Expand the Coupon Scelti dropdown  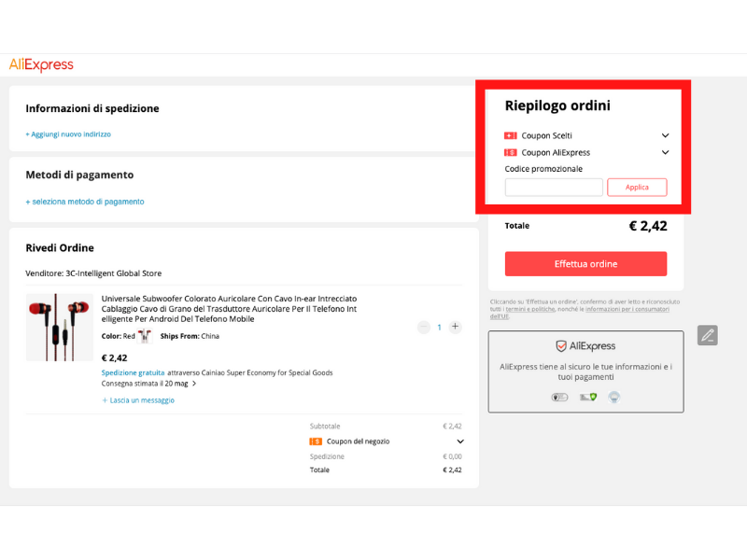click(665, 136)
